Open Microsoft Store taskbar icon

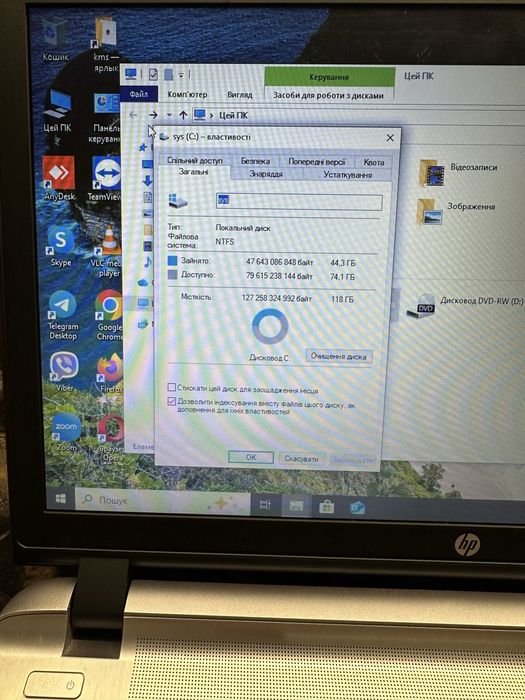click(326, 507)
